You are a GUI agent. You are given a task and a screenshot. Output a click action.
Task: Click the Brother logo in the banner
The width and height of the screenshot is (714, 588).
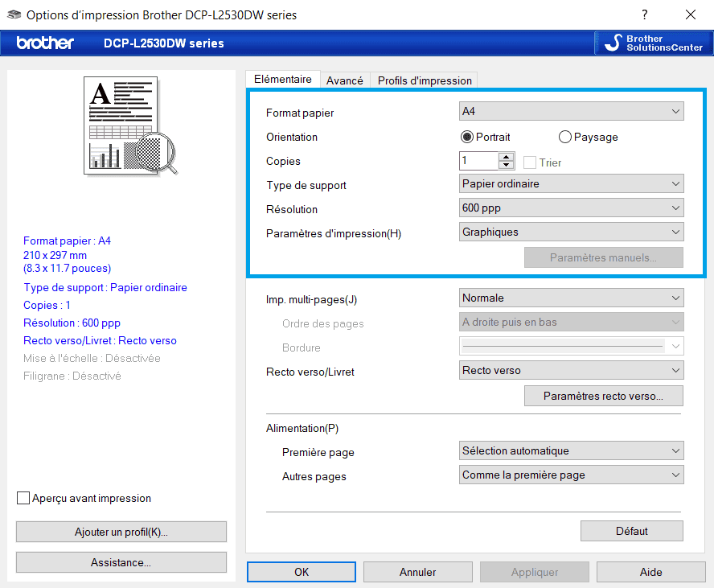point(45,43)
